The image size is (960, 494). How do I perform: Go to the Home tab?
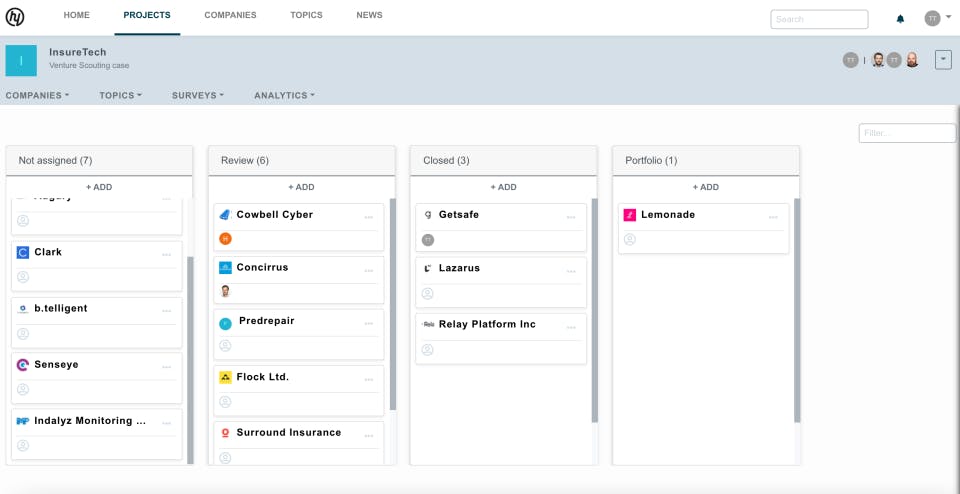coord(76,16)
